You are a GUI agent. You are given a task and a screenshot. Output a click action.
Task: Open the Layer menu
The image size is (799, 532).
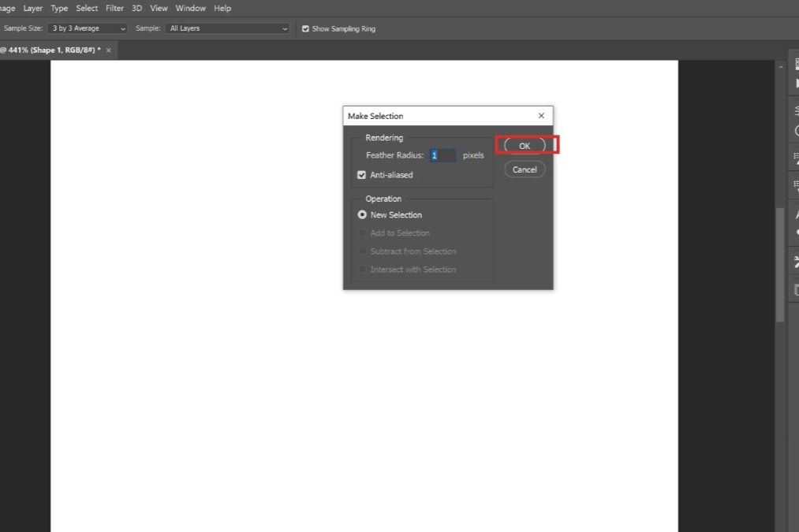(x=33, y=8)
